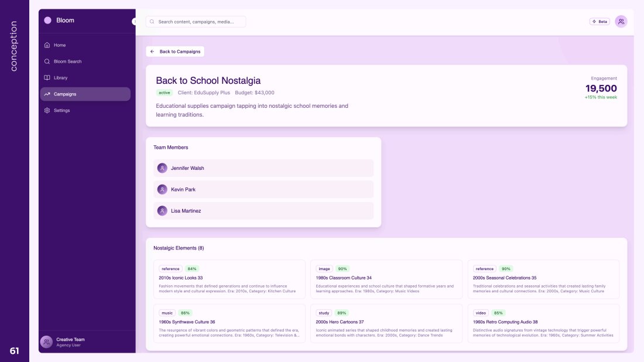Click the Settings gear icon
This screenshot has width=644, height=362.
click(x=47, y=111)
